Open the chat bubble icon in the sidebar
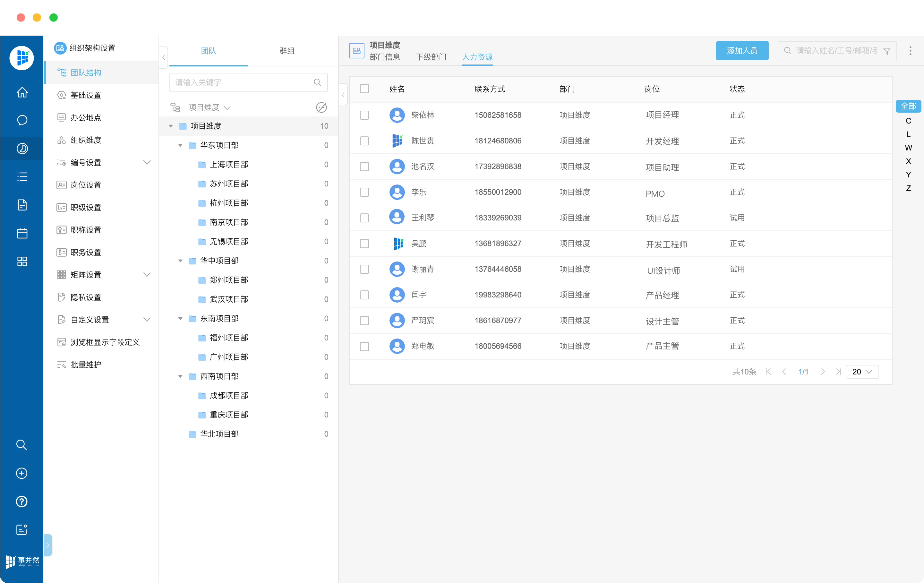 [x=22, y=120]
